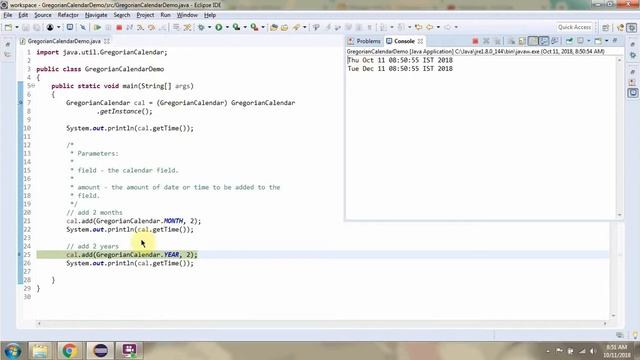Toggle Word Wrap in Console toolbar
This screenshot has width=640, height=360.
(x=533, y=41)
